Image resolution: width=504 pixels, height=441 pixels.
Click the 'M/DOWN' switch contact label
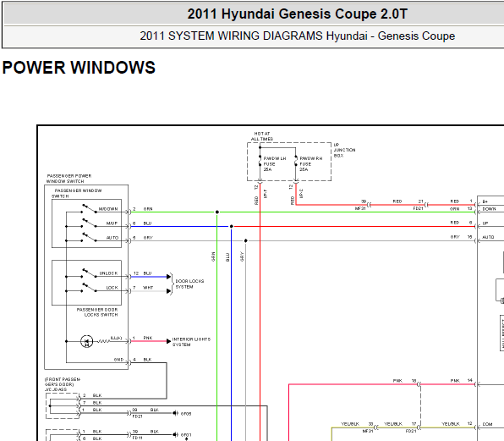(x=108, y=209)
